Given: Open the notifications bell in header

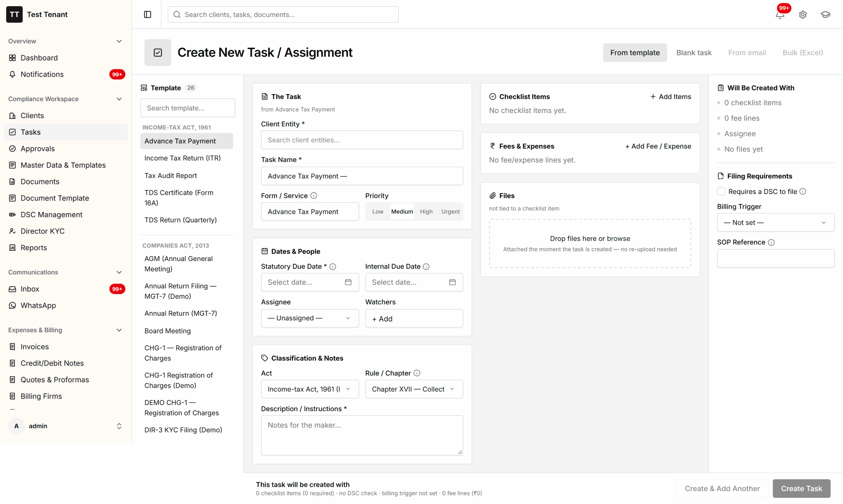Looking at the screenshot, I should click(x=780, y=14).
